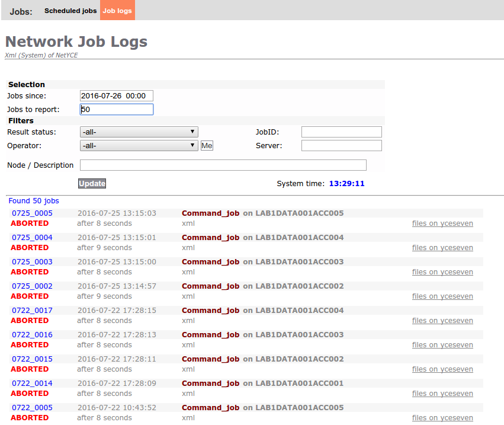The height and width of the screenshot is (425, 504).
Task: Select the Jobs to report field
Action: point(116,109)
